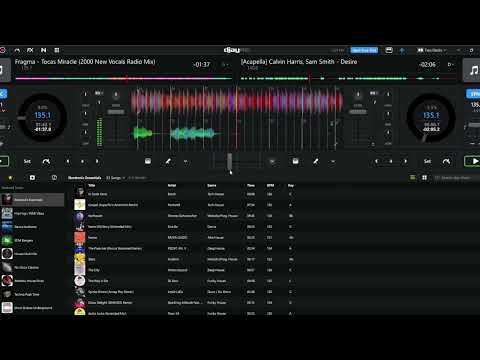
Task: Toggle the blue SYNC button on right deck
Action: [x=473, y=94]
